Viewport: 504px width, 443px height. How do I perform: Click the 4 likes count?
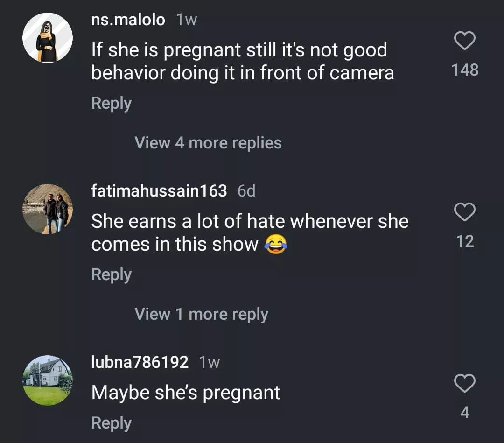[x=465, y=413]
